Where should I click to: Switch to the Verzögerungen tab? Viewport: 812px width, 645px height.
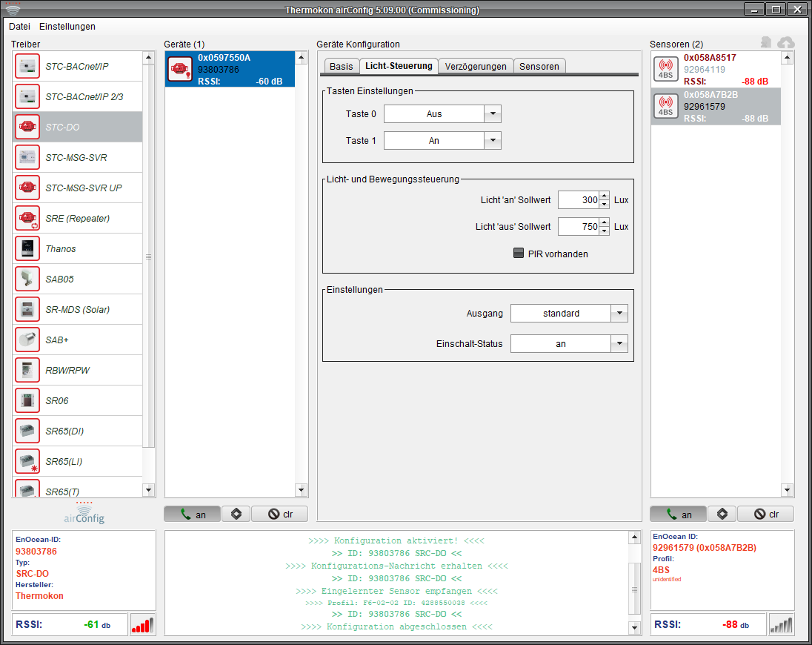tap(476, 66)
